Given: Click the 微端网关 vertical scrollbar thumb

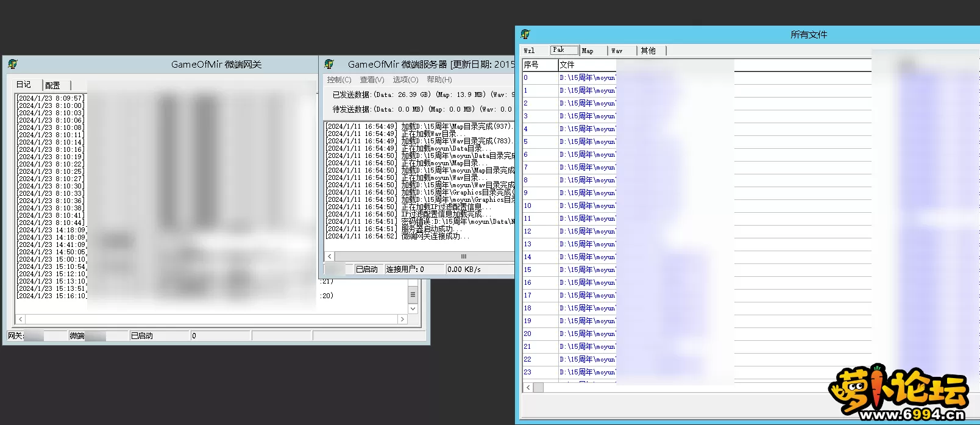Looking at the screenshot, I should click(x=413, y=295).
